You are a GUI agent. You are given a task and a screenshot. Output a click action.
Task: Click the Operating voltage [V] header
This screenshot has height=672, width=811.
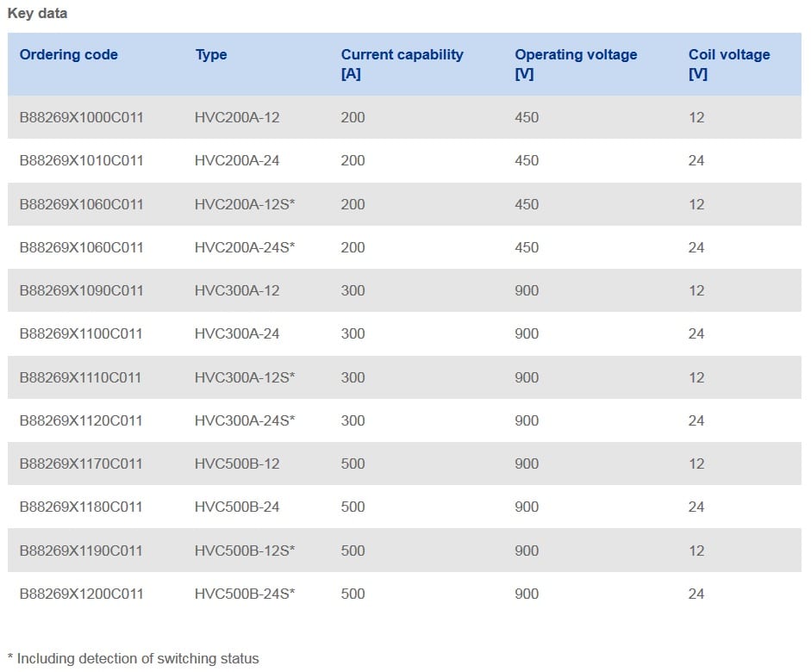coord(576,64)
